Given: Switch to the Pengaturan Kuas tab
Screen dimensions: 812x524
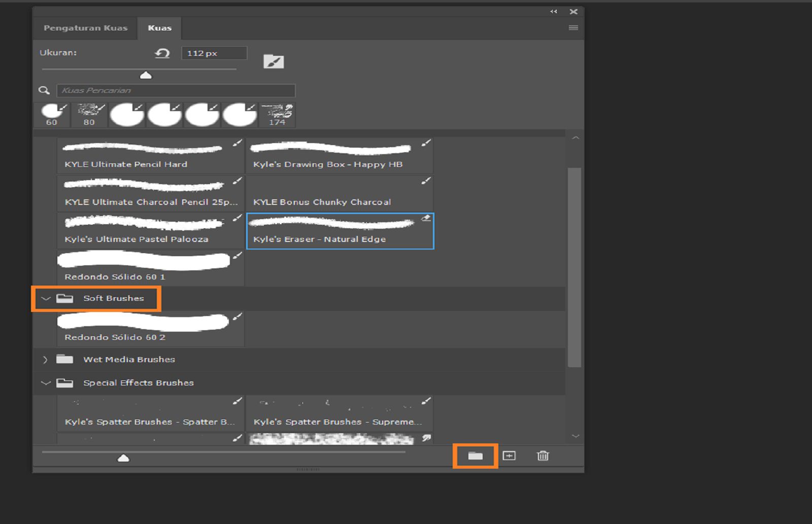Looking at the screenshot, I should click(86, 28).
